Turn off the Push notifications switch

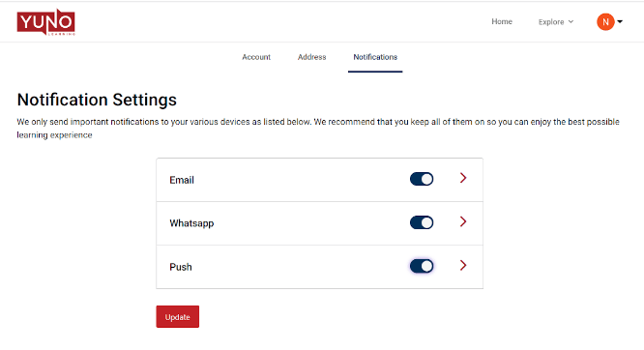tap(422, 266)
